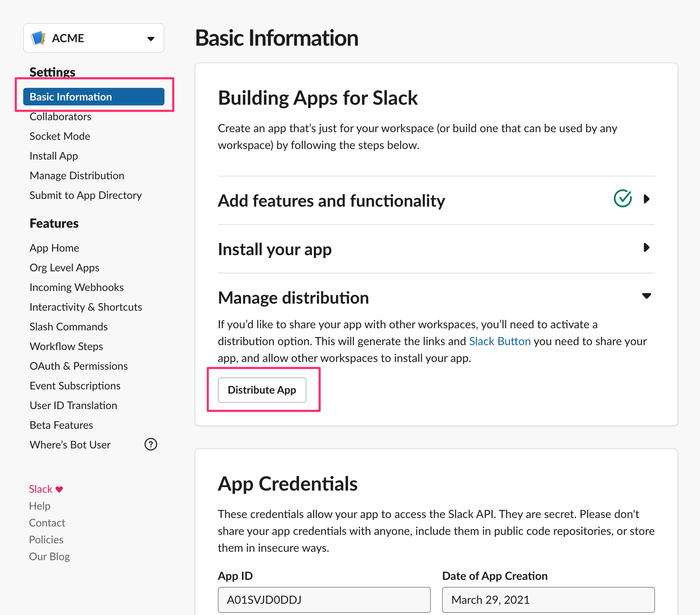The image size is (700, 615).
Task: Collapse the Manage distribution section
Action: (646, 296)
